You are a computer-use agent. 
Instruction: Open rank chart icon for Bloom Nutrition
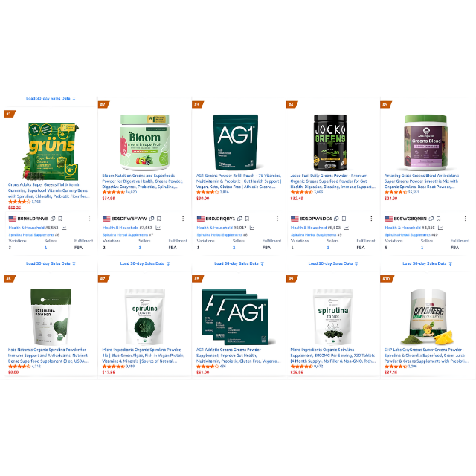(x=158, y=228)
